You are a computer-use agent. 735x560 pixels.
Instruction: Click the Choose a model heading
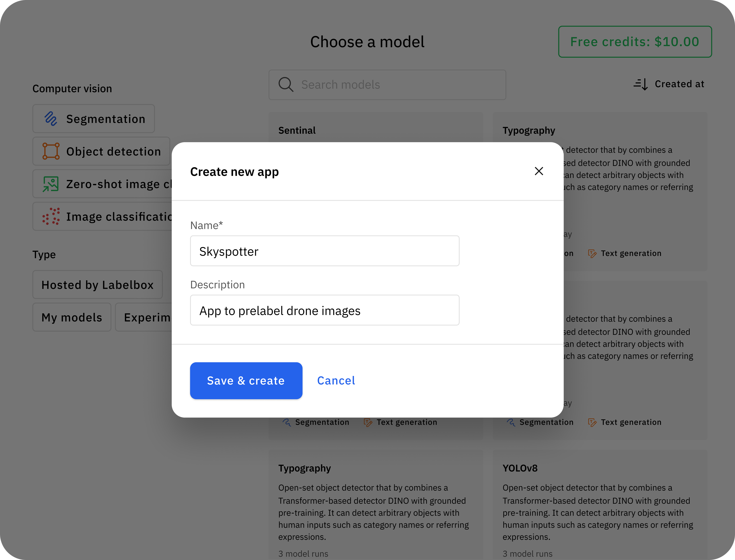367,42
